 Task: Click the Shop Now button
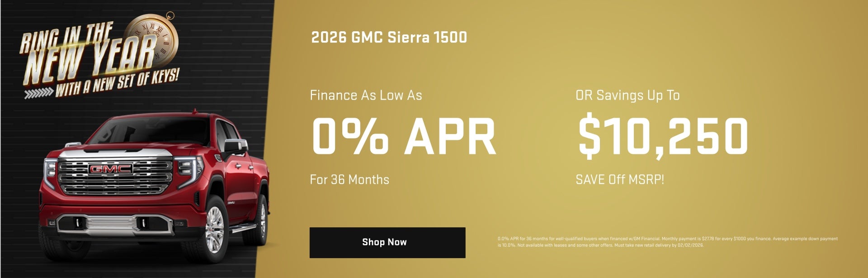tap(387, 242)
